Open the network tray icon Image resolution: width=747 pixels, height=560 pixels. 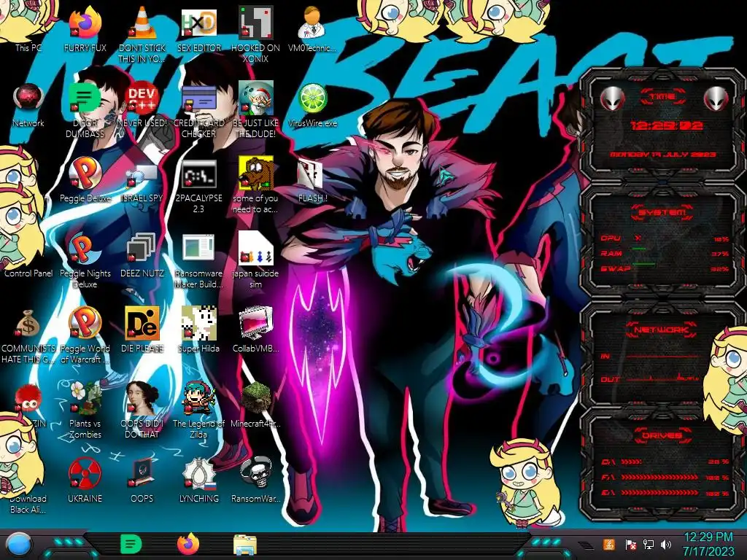(649, 544)
